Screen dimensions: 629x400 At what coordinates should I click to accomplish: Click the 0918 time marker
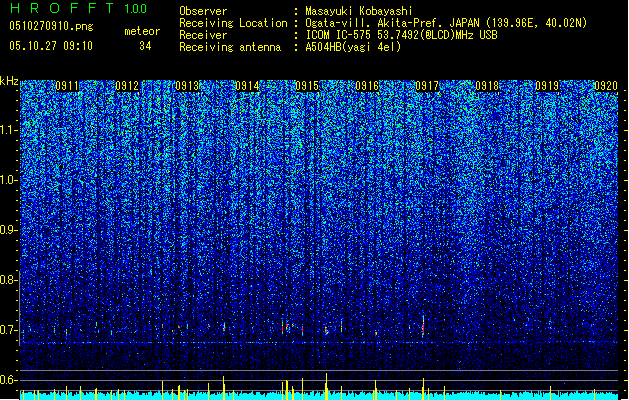(x=487, y=86)
